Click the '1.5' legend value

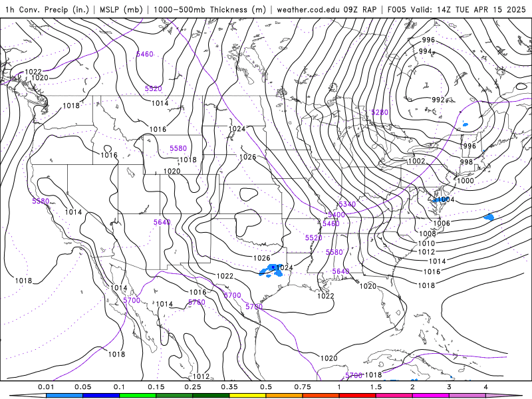376,387
